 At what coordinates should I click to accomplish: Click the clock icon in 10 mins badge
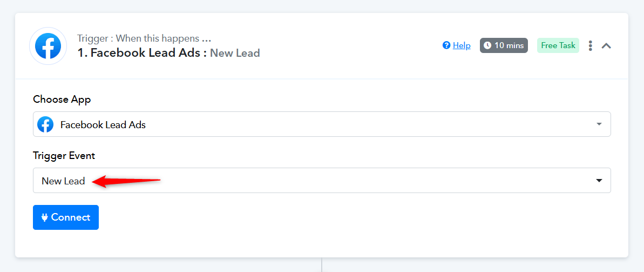[487, 45]
